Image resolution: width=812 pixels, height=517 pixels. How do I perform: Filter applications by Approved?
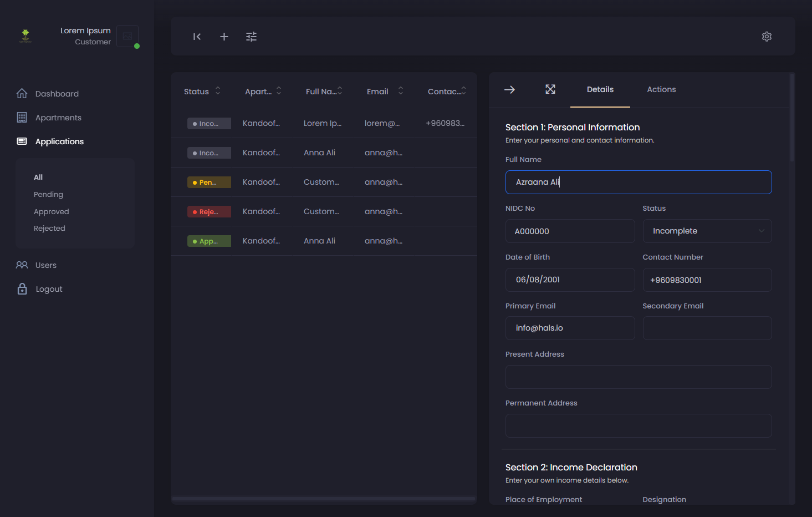(52, 211)
